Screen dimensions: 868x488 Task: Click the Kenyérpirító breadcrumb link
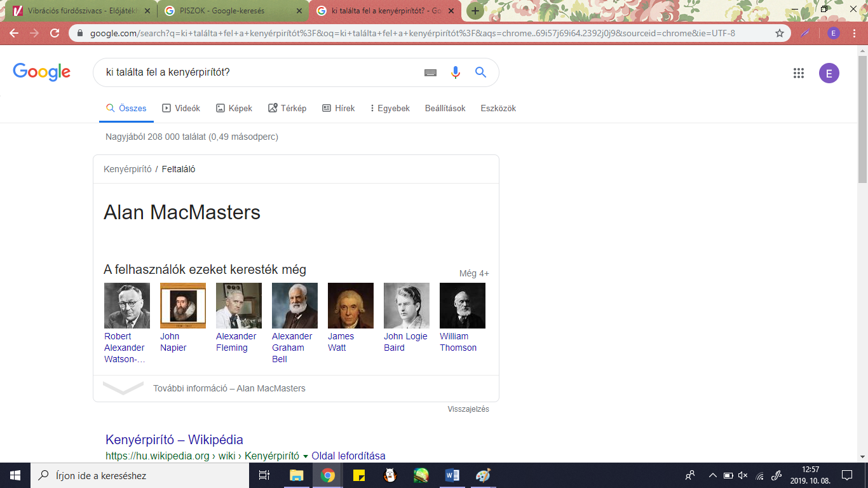(128, 170)
